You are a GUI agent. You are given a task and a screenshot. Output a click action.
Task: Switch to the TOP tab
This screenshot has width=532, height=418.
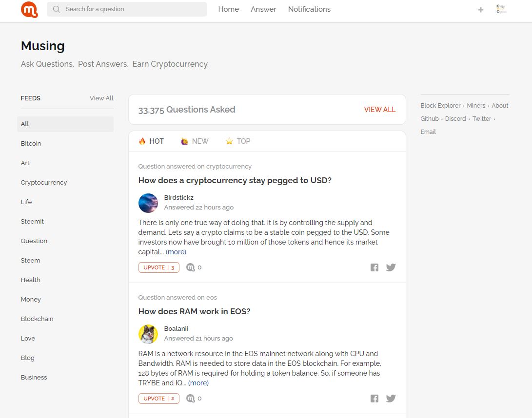(238, 141)
